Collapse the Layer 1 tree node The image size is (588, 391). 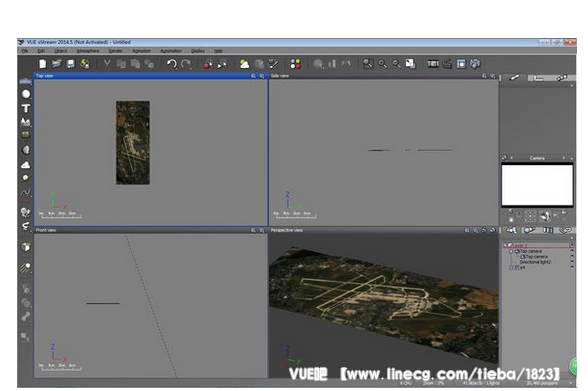[505, 245]
